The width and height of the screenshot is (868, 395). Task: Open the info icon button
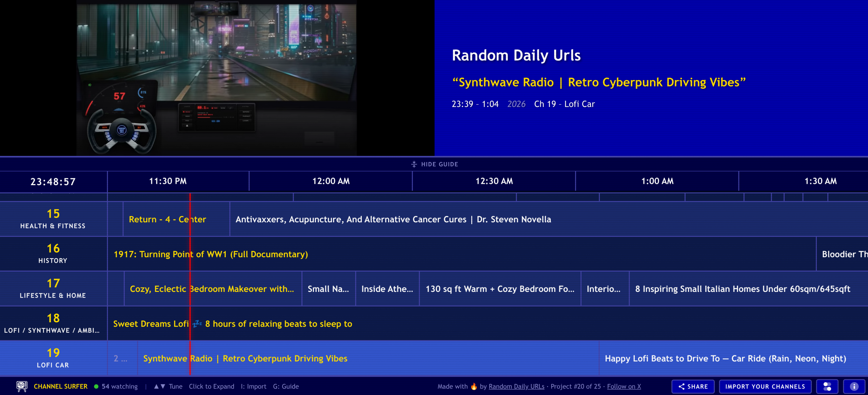point(854,386)
